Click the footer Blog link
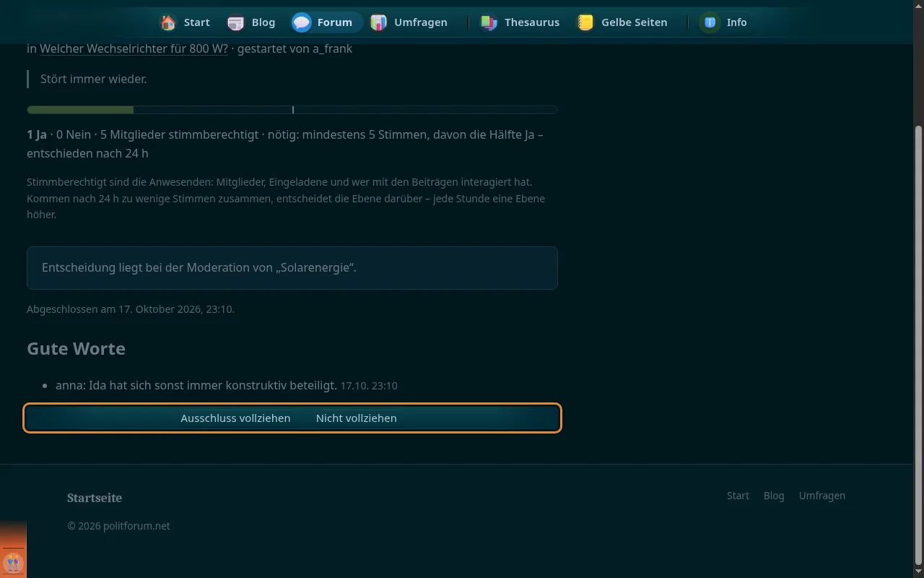Image resolution: width=924 pixels, height=578 pixels. [x=774, y=496]
